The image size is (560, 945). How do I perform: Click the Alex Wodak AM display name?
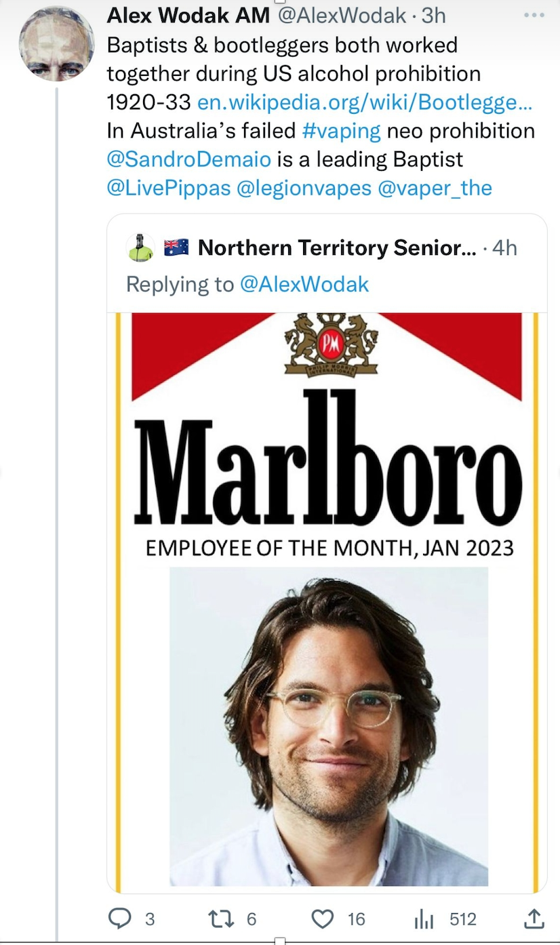188,15
